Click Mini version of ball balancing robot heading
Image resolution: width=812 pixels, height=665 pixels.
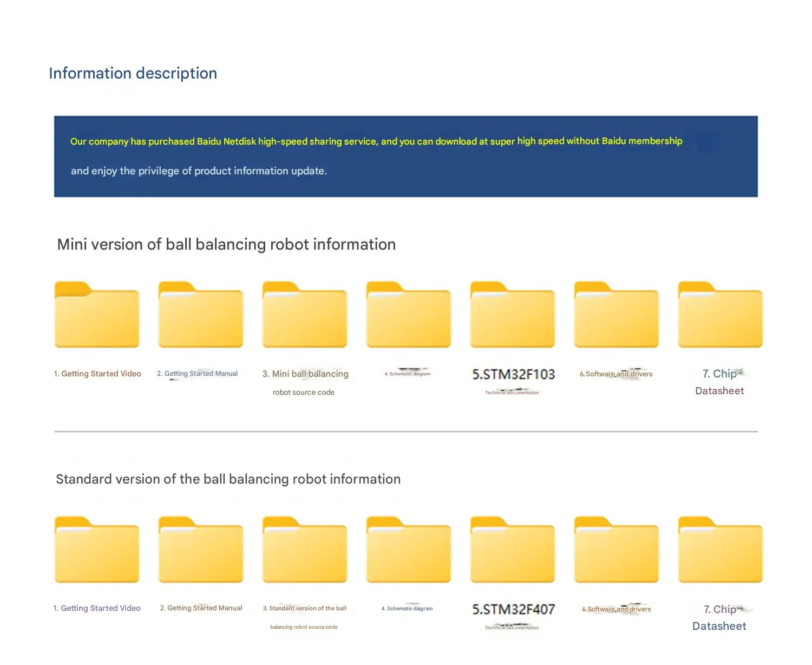(226, 244)
